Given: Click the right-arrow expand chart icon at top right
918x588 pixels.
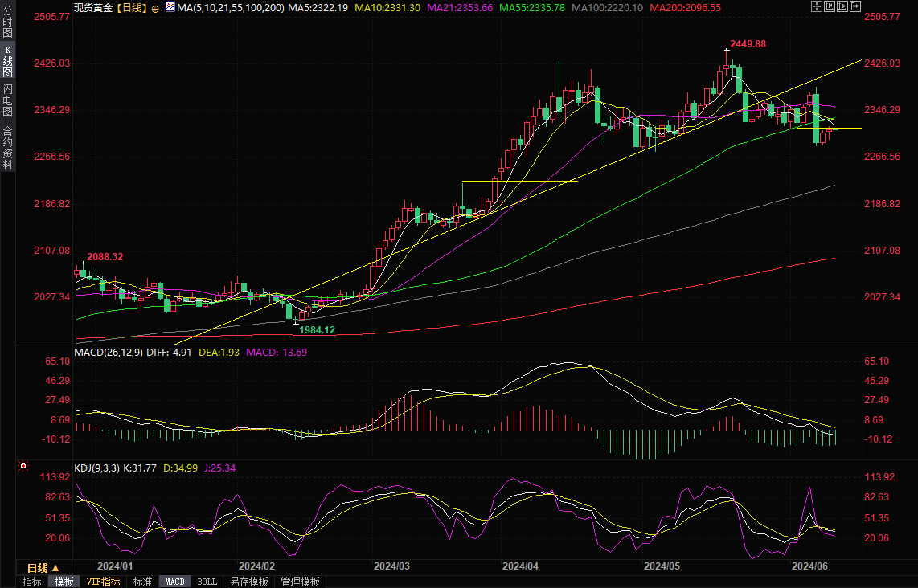Looking at the screenshot, I should click(x=854, y=6).
